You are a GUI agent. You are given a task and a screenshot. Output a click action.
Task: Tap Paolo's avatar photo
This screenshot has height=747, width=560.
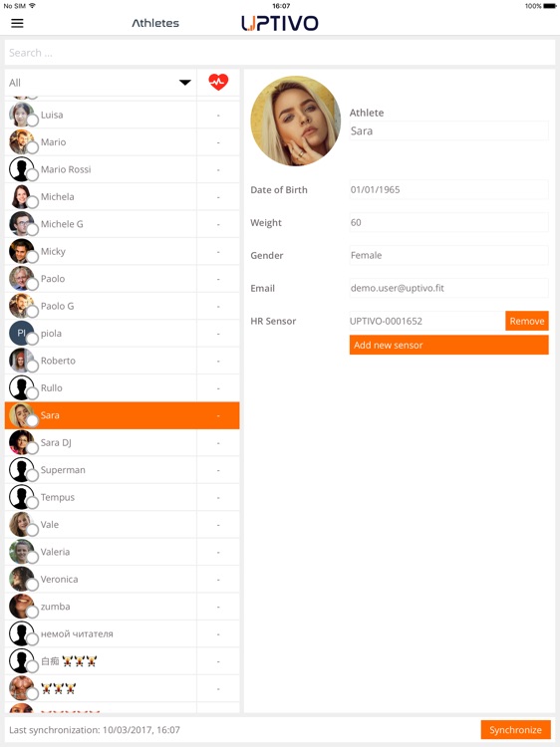(x=22, y=279)
